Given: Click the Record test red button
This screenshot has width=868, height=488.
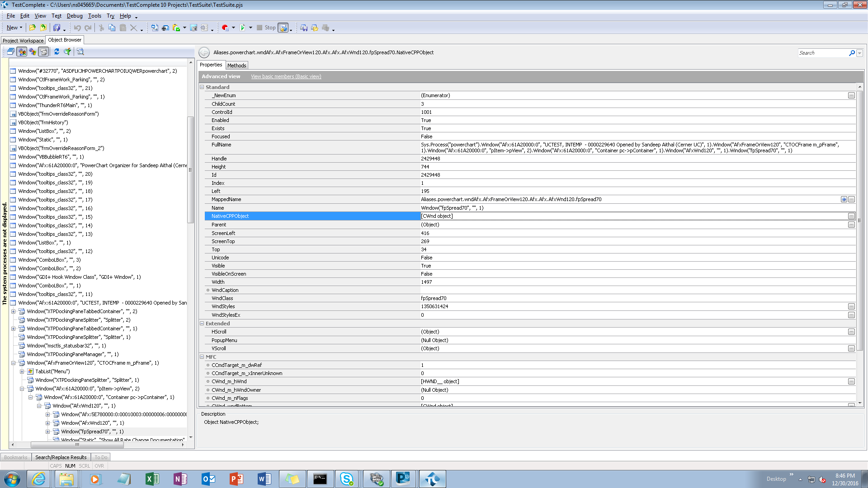Looking at the screenshot, I should [225, 28].
